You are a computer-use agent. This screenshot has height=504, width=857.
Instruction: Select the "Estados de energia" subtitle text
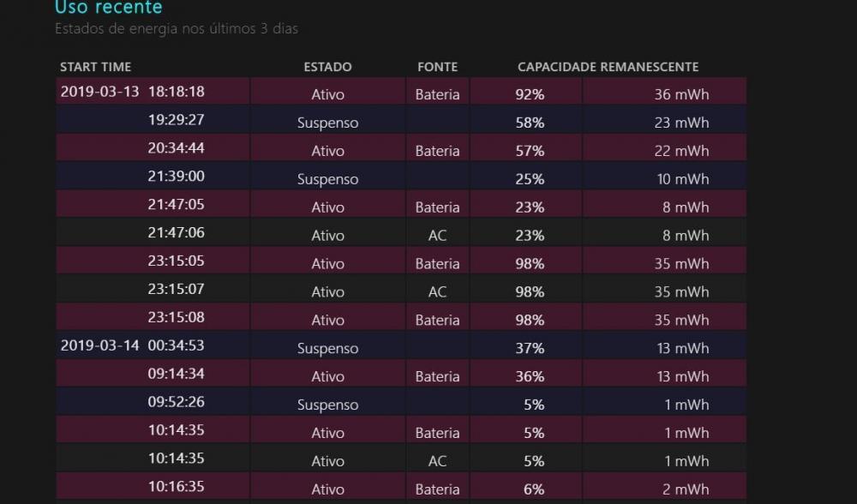click(176, 29)
